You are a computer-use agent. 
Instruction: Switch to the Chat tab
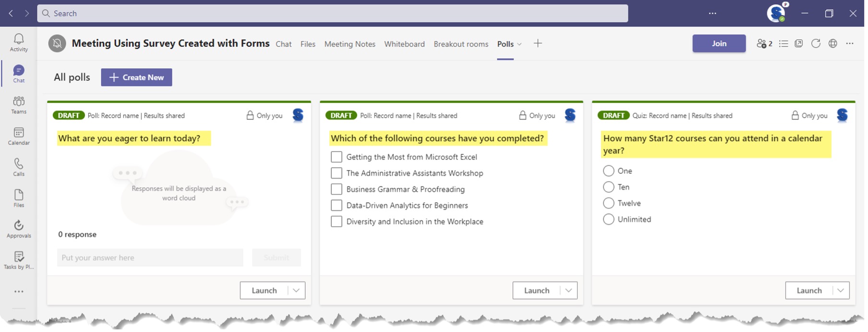coord(284,44)
